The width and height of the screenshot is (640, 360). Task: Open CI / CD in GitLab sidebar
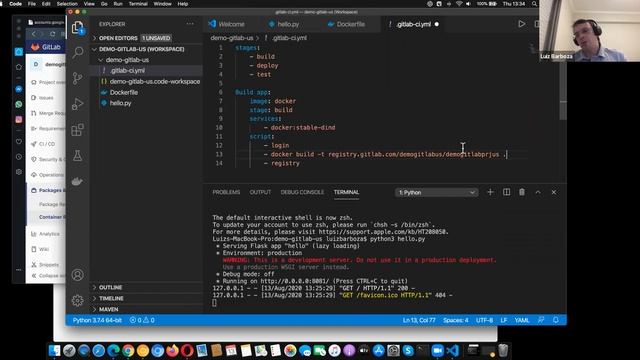(x=47, y=144)
